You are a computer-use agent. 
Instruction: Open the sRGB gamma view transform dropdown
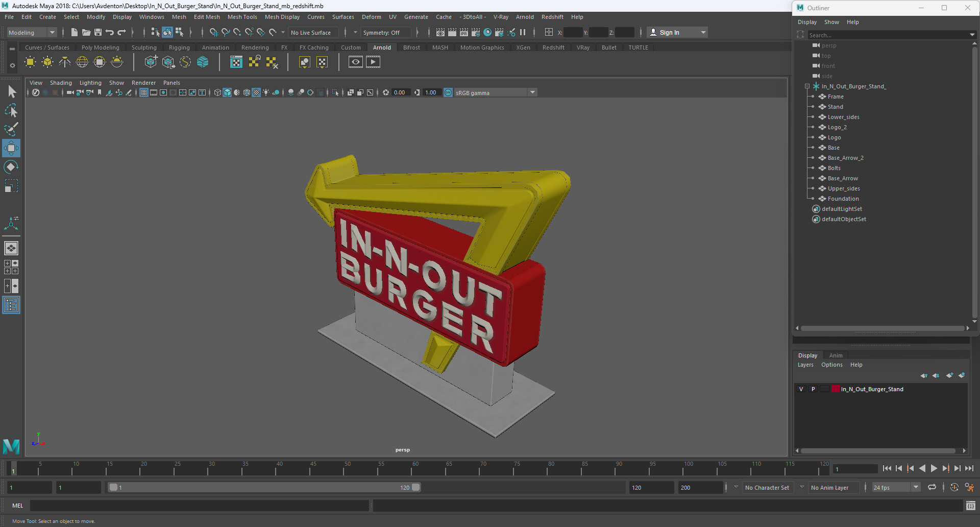495,92
